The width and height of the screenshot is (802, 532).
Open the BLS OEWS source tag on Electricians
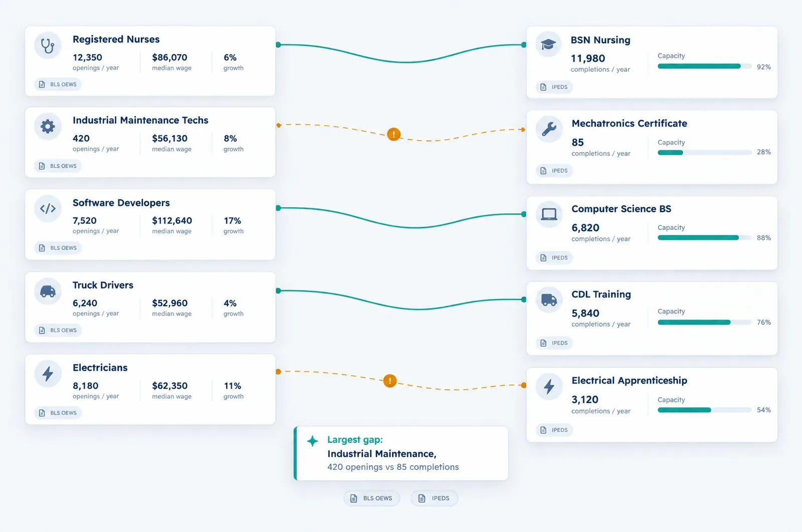(58, 413)
